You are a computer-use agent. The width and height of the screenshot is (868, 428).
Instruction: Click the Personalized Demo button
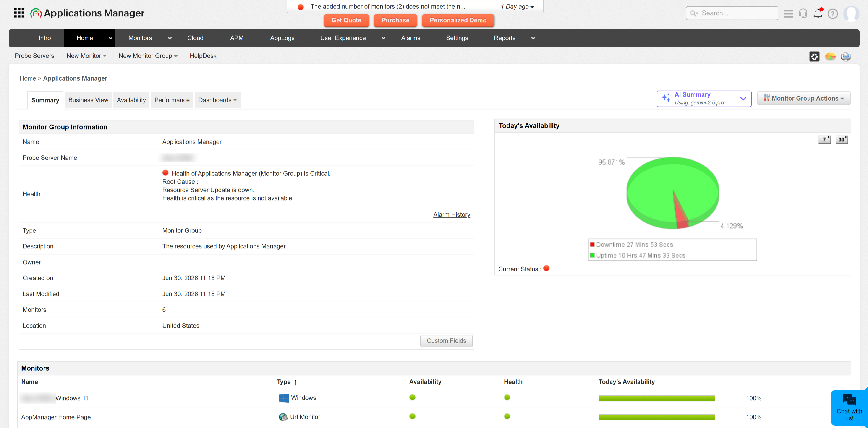click(x=458, y=20)
